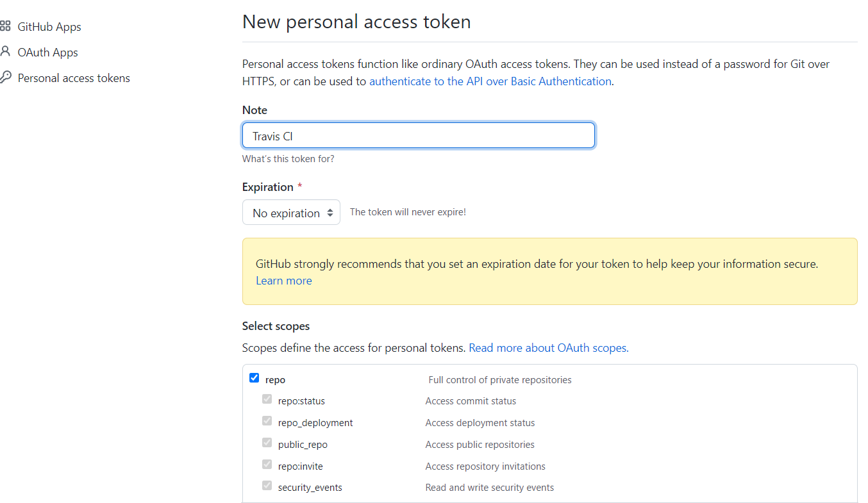Go to OAuth Apps section
The width and height of the screenshot is (868, 503).
click(x=47, y=53)
